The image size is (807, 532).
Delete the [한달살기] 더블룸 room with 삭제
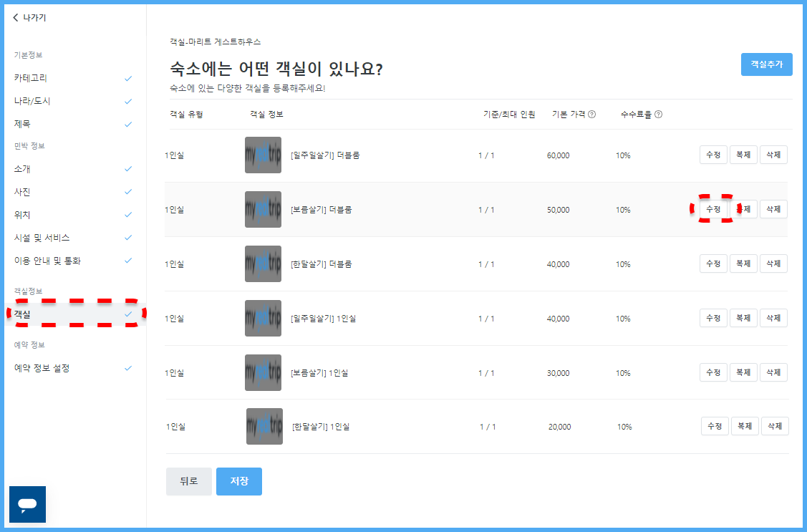click(x=773, y=263)
